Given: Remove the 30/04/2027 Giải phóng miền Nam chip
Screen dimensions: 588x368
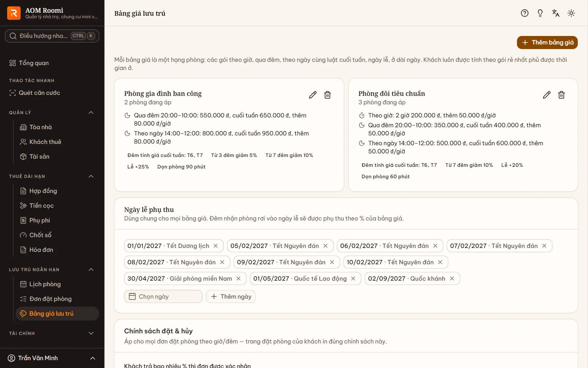Looking at the screenshot, I should coord(238,278).
